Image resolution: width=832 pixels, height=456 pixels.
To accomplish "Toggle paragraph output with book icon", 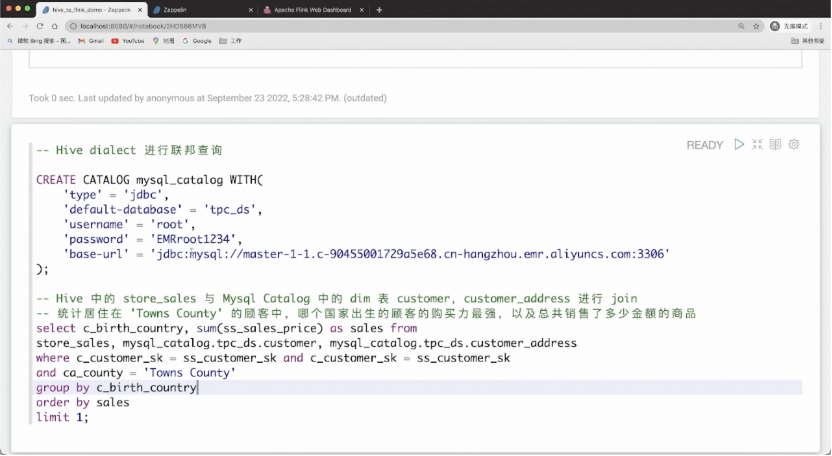I will (775, 144).
